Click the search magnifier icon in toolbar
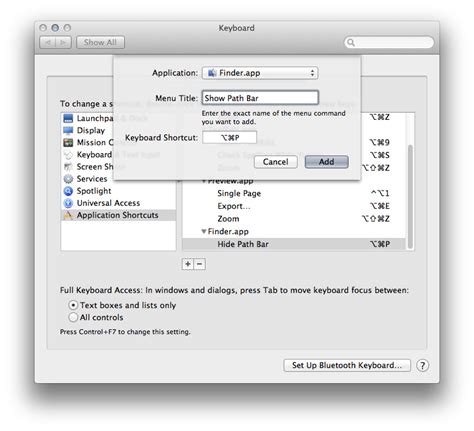The width and height of the screenshot is (474, 431). coord(350,42)
